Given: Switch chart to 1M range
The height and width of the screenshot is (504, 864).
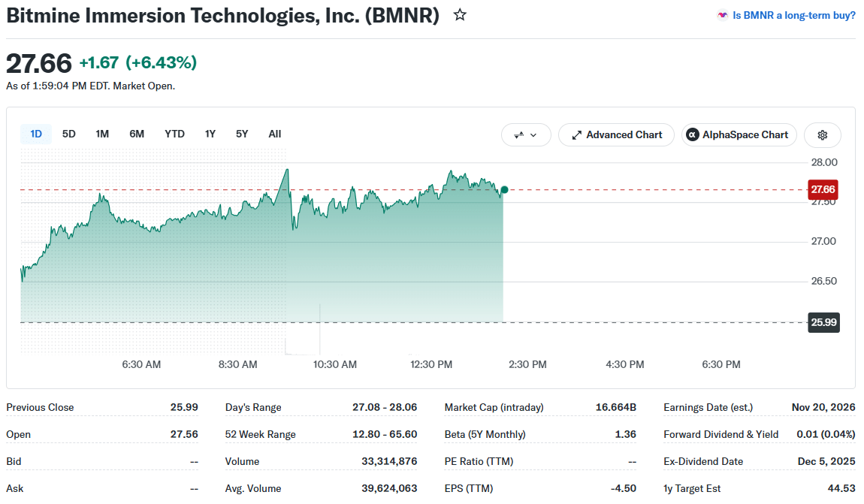Looking at the screenshot, I should (102, 134).
